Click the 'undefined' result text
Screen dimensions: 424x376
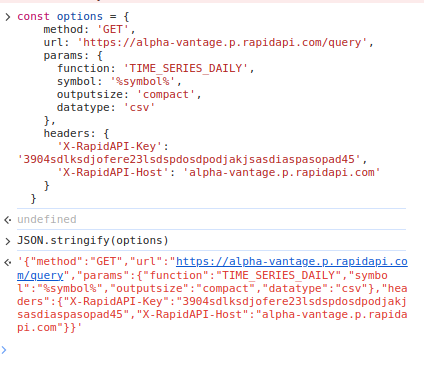point(47,219)
